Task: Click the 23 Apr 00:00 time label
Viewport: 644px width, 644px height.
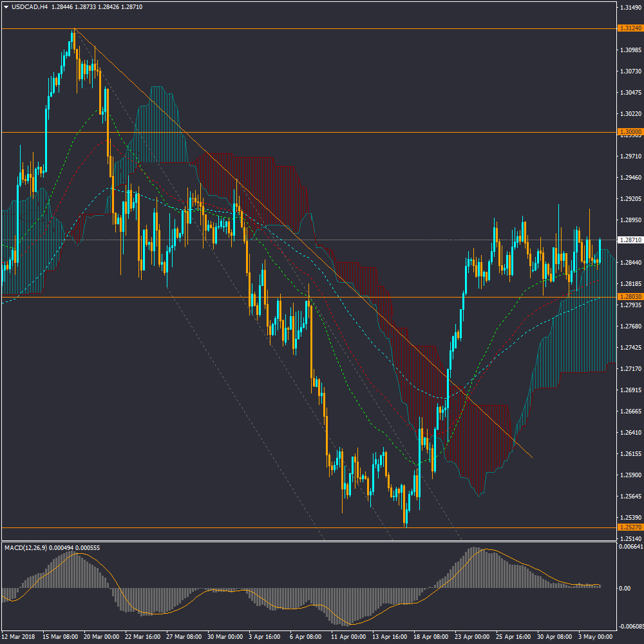Action: pos(471,636)
